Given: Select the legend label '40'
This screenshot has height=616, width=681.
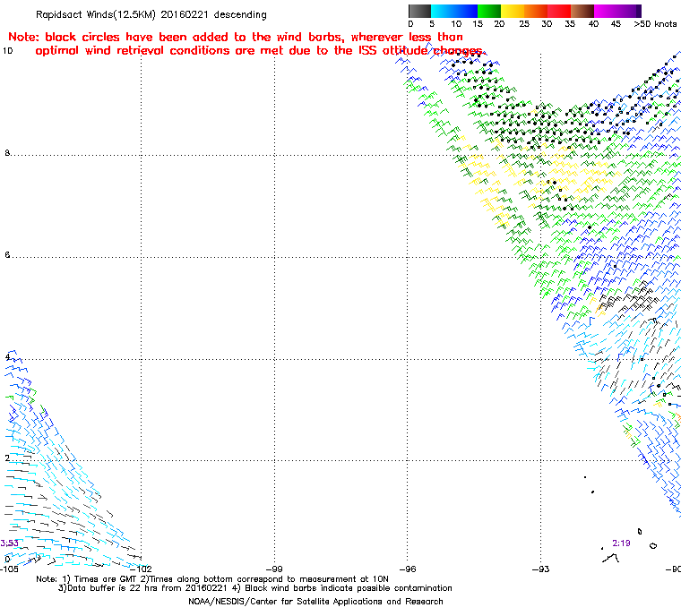Looking at the screenshot, I should click(593, 24).
